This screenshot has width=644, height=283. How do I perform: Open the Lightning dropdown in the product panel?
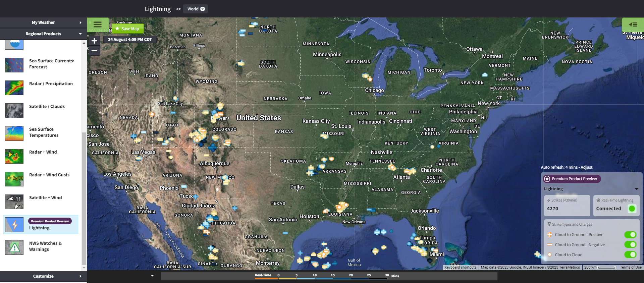click(636, 189)
